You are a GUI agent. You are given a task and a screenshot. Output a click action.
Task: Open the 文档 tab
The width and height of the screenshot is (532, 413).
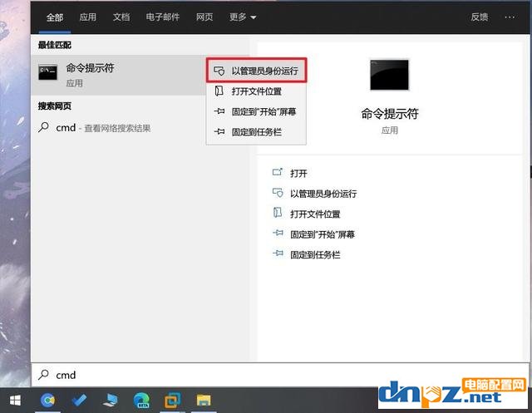click(x=121, y=17)
